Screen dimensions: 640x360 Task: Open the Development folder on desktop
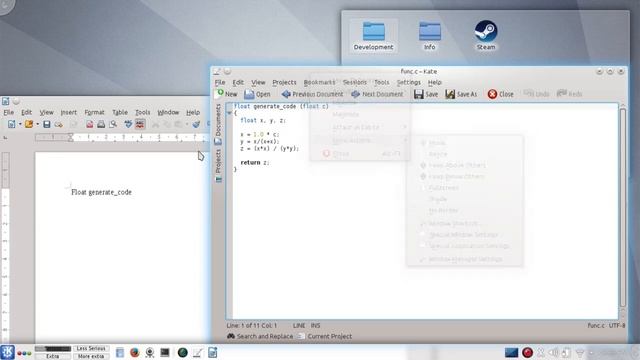pyautogui.click(x=373, y=36)
